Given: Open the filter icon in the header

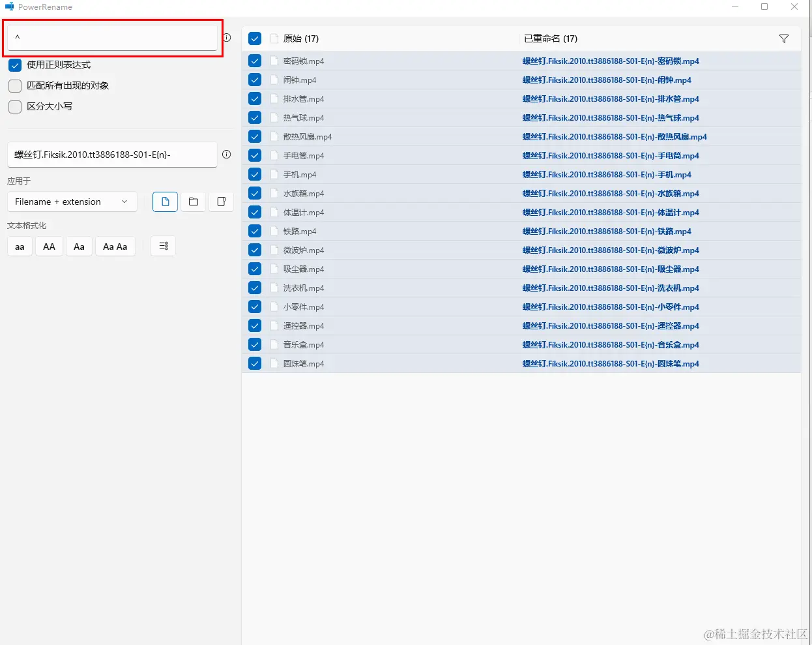Looking at the screenshot, I should tap(784, 38).
